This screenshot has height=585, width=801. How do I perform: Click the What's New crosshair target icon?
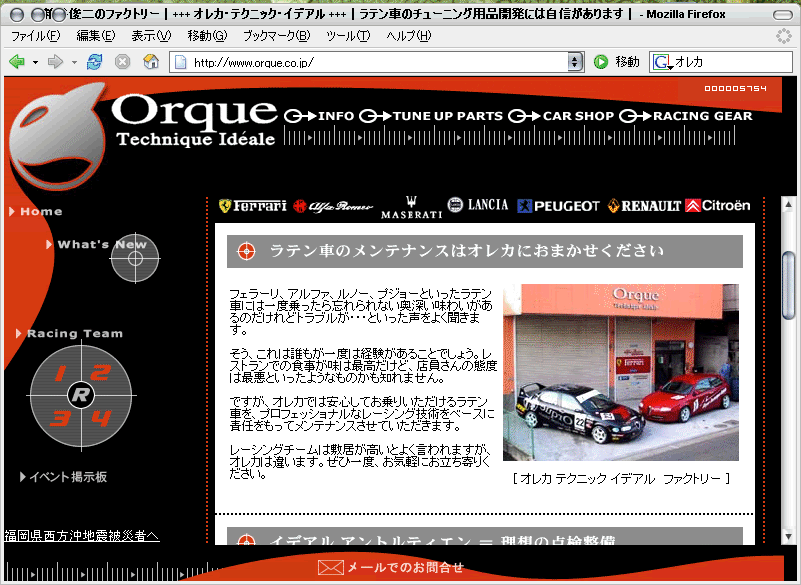tap(135, 259)
